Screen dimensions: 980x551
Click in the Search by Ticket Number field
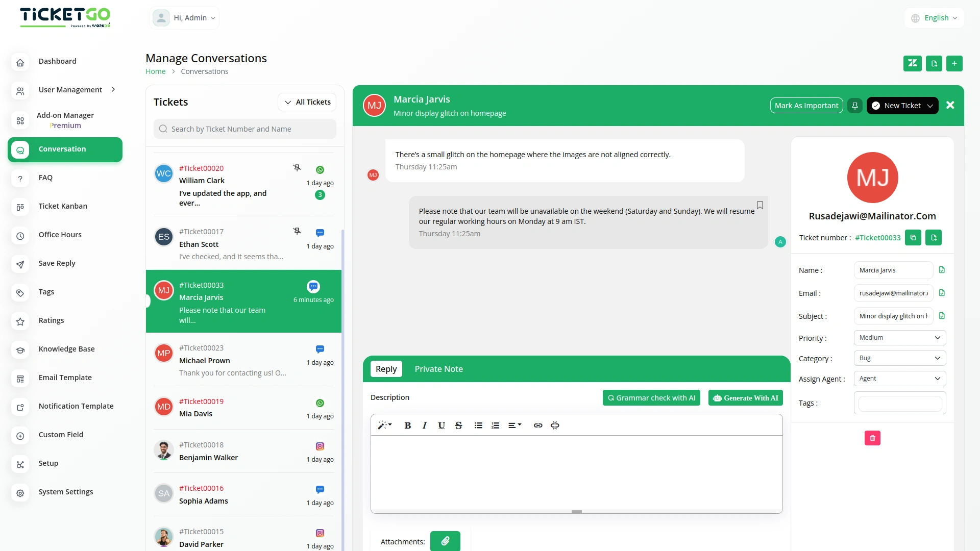tap(245, 129)
